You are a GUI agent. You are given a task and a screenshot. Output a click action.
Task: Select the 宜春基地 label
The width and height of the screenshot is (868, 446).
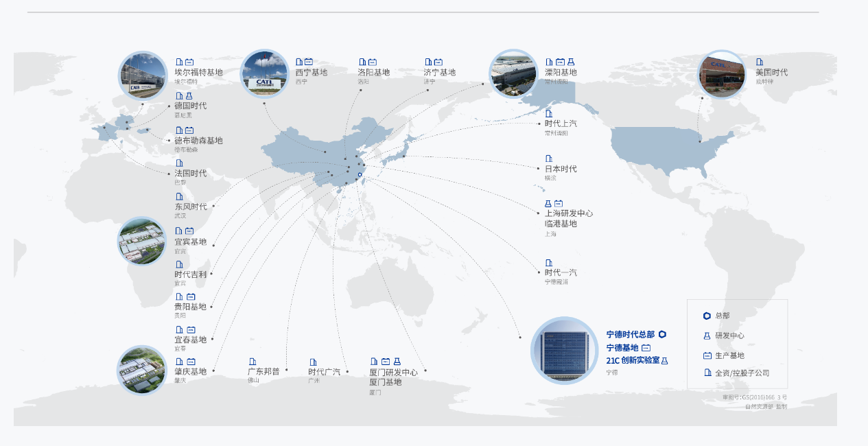190,340
